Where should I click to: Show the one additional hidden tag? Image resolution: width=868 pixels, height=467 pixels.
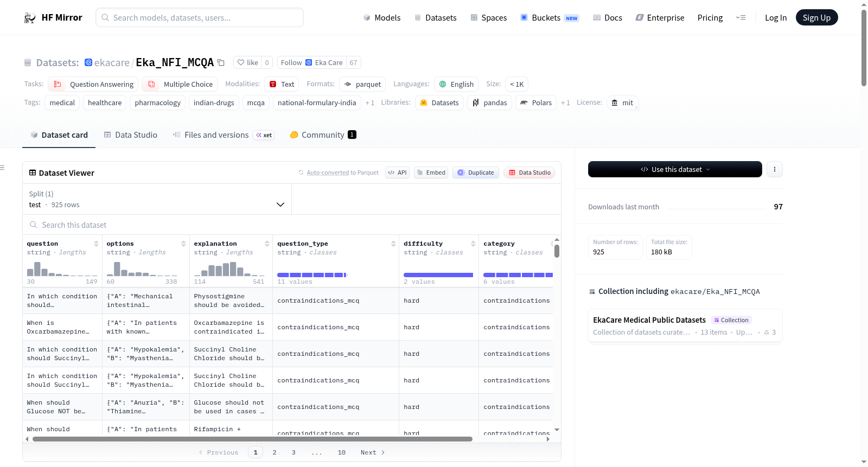point(370,103)
